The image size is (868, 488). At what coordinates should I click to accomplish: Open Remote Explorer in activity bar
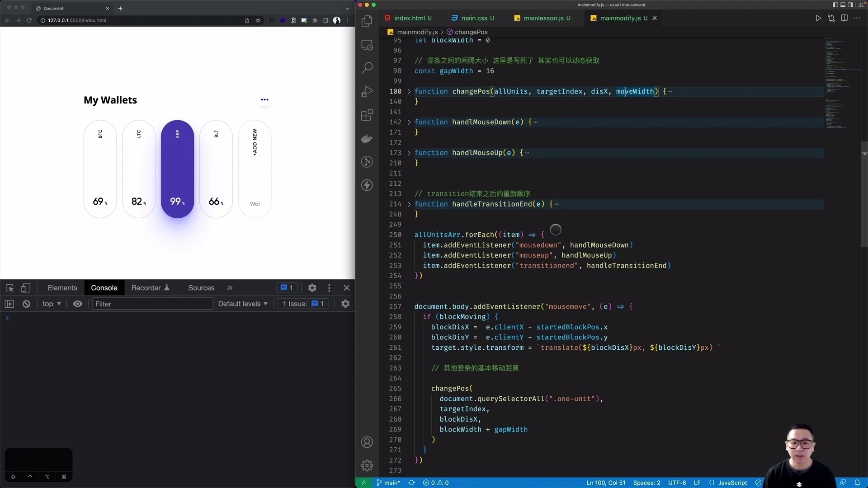point(367,45)
